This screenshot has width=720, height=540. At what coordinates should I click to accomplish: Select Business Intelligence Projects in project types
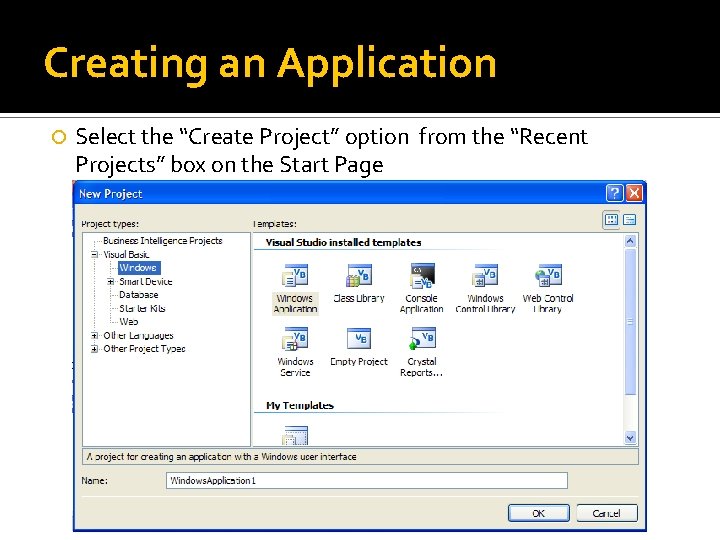point(163,241)
